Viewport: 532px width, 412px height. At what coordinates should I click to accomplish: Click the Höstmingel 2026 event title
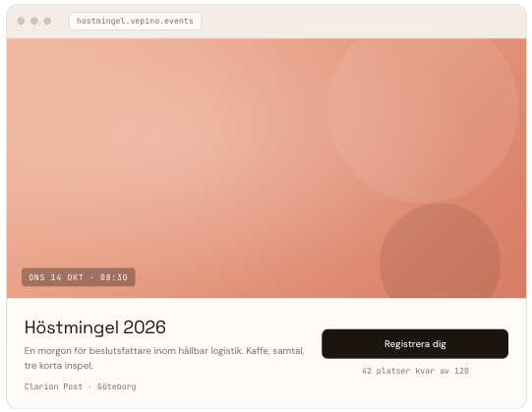(x=95, y=327)
